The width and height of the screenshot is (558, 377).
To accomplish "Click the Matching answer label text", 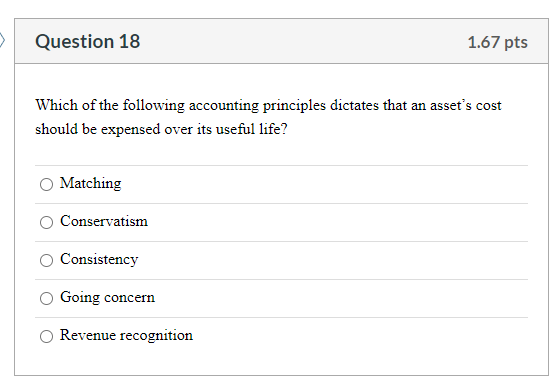I will pyautogui.click(x=90, y=184).
